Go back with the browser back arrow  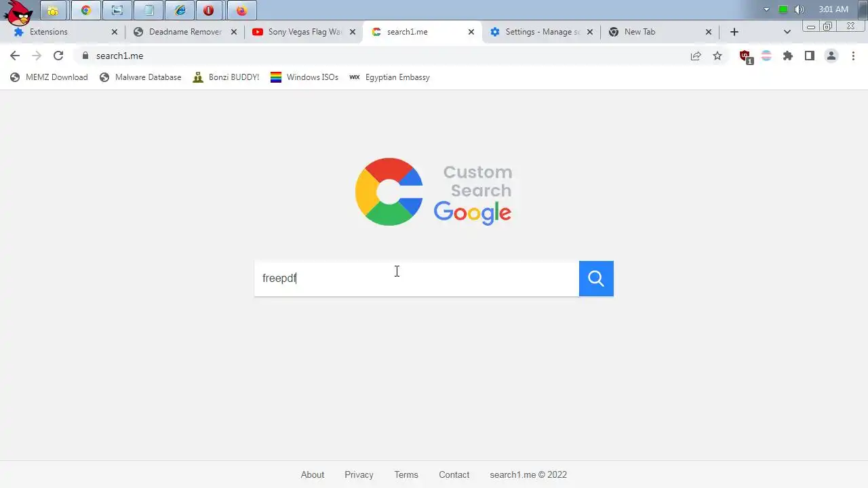[x=15, y=56]
